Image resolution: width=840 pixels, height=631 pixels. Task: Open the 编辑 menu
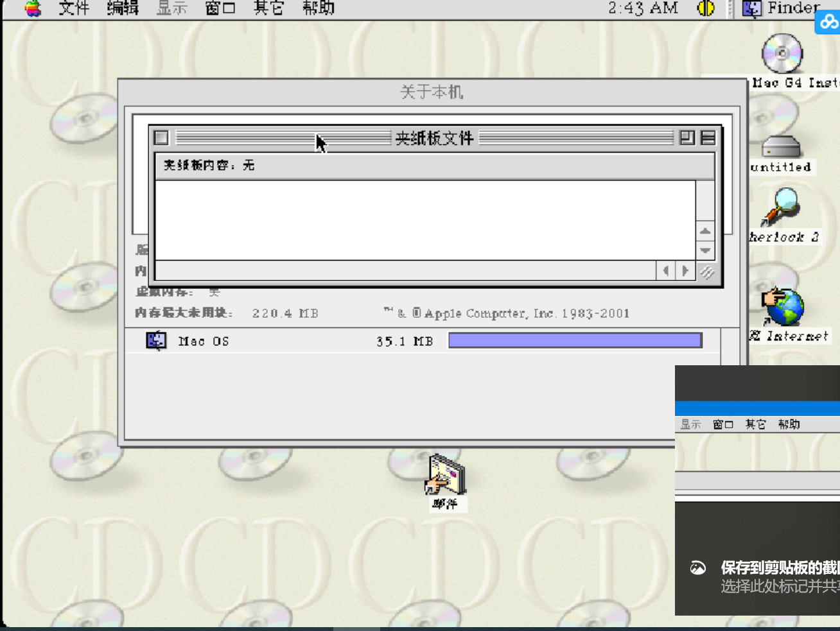122,8
